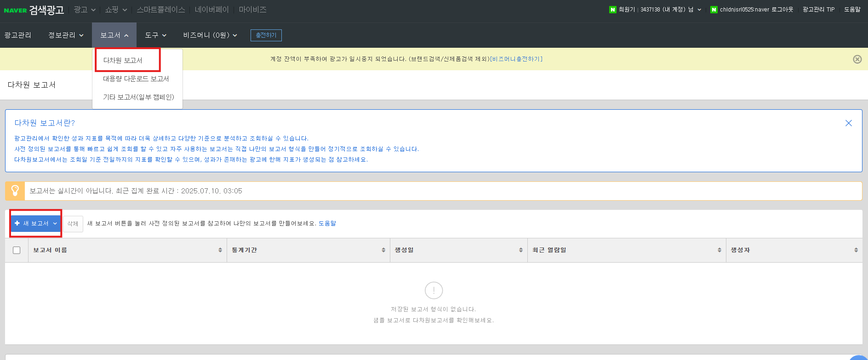This screenshot has height=360, width=868.
Task: Sort by 최근 열람일 column arrows
Action: pyautogui.click(x=720, y=250)
